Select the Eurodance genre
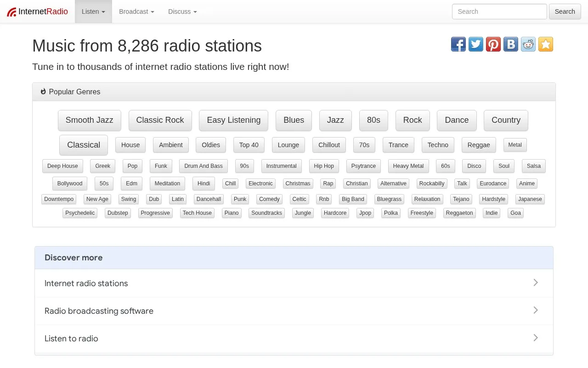 [x=493, y=184]
